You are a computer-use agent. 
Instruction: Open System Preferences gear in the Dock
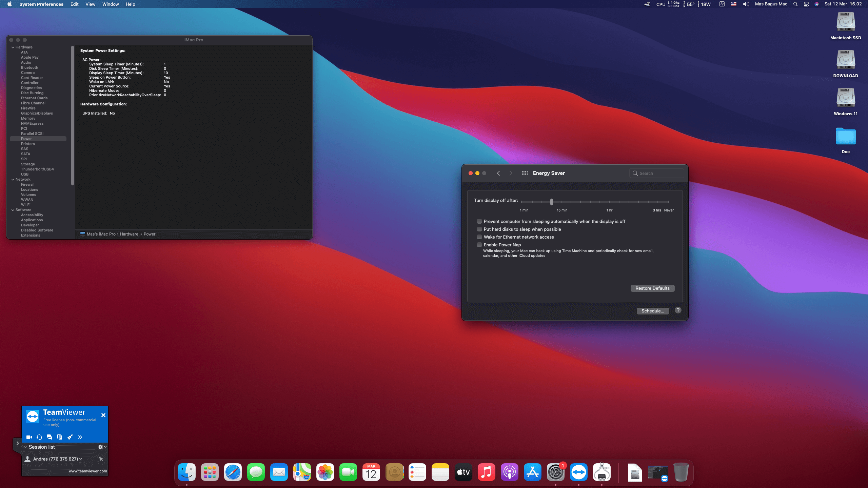tap(555, 472)
